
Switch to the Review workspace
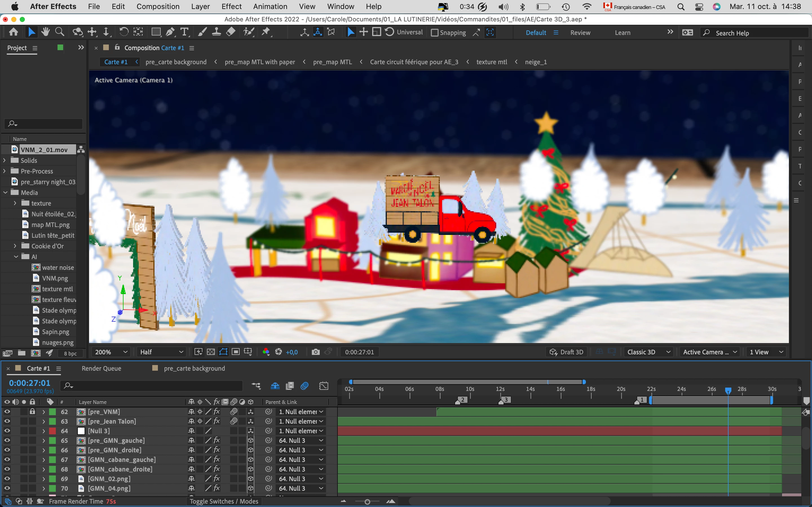click(x=580, y=32)
